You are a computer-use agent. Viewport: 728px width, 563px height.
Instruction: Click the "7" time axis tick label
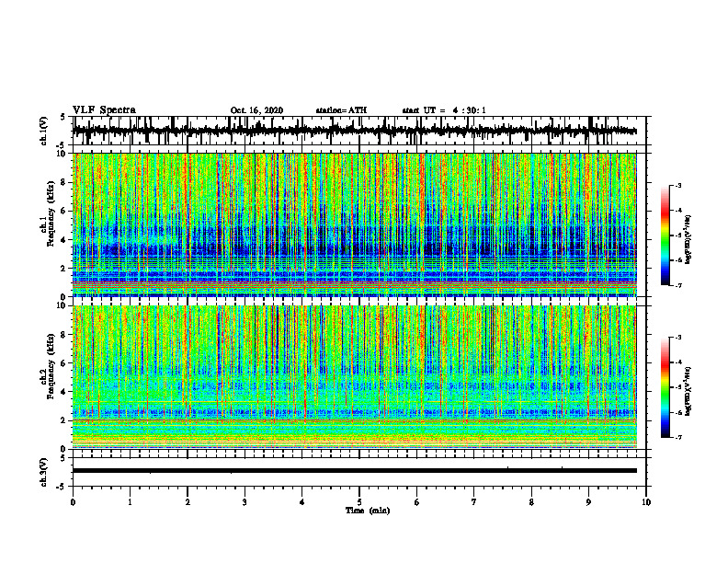point(474,502)
